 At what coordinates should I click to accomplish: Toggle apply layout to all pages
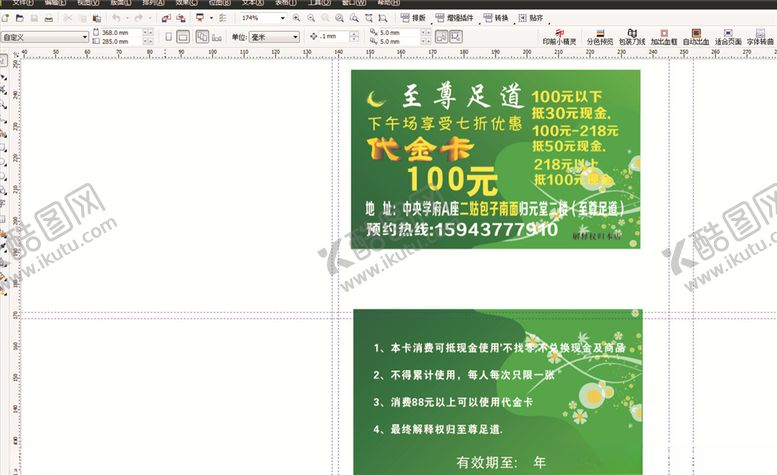202,37
